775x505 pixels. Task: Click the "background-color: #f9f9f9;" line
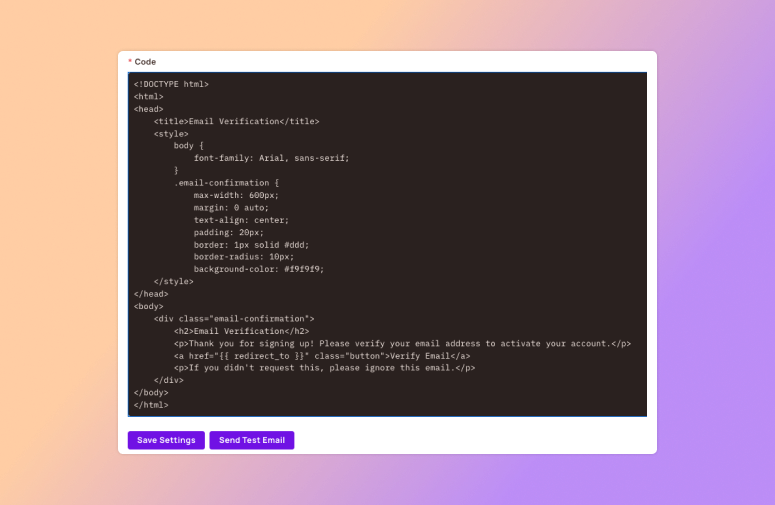coord(259,269)
